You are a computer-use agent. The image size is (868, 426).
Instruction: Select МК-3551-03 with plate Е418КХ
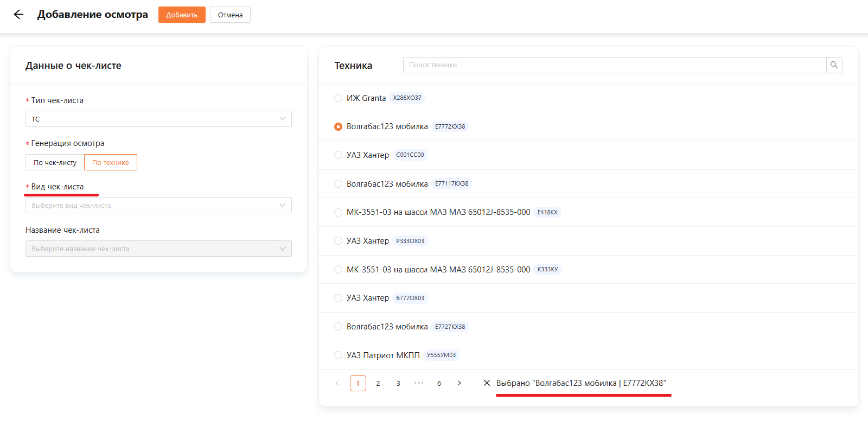click(339, 212)
